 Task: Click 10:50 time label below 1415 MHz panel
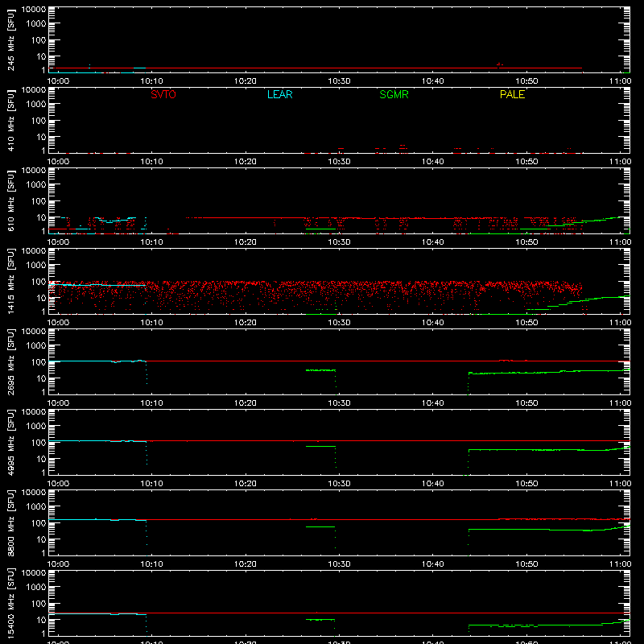[526, 323]
